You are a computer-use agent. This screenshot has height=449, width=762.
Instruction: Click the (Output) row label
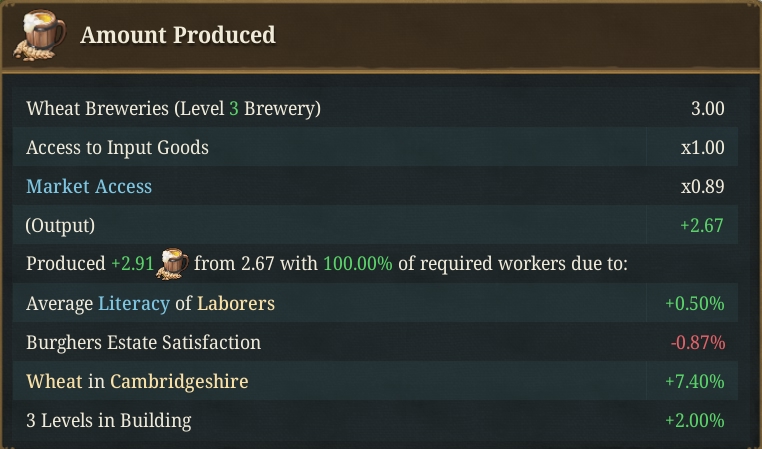(x=60, y=225)
